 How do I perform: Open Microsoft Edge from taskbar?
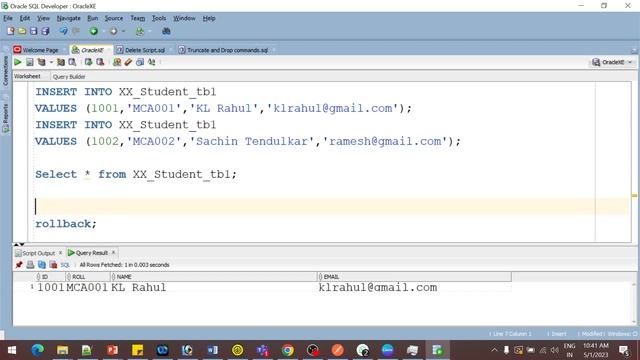[x=38, y=350]
